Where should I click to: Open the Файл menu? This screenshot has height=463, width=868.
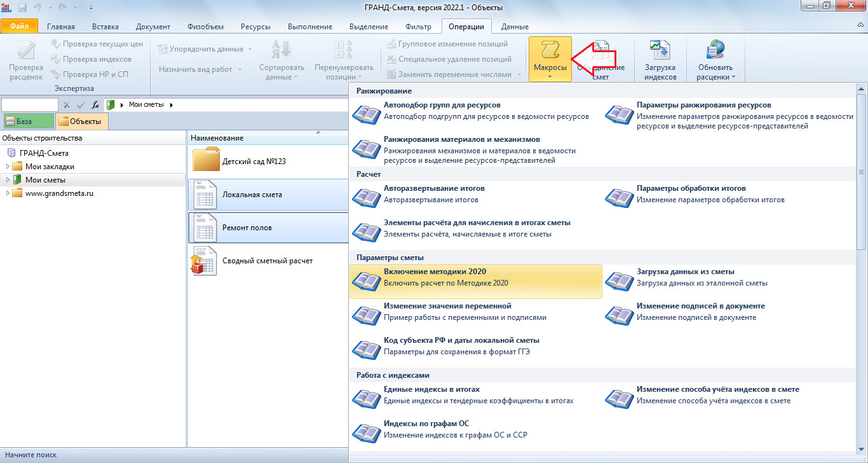point(19,26)
